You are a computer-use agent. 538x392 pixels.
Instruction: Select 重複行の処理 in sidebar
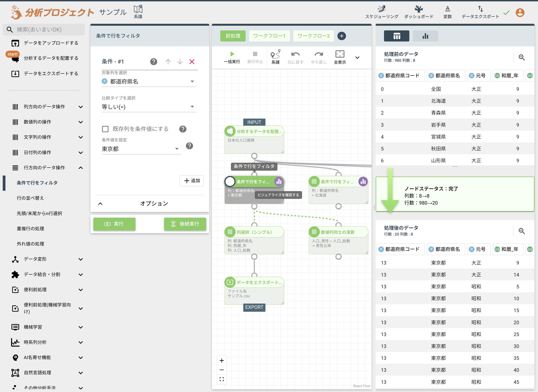coord(30,229)
